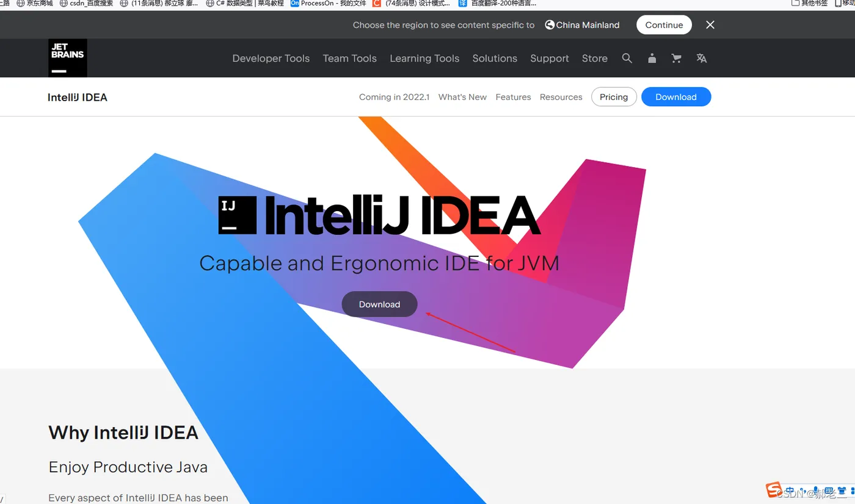
Task: Click the Pricing button
Action: [614, 97]
